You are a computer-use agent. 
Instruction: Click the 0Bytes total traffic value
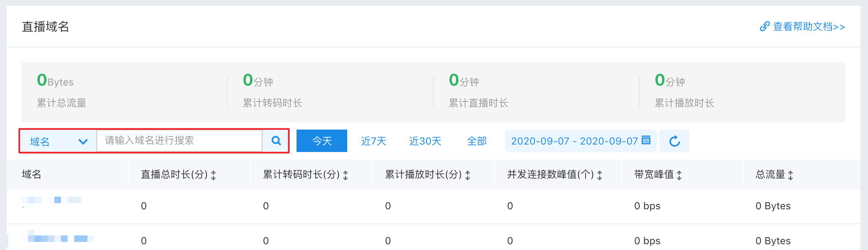click(x=55, y=80)
